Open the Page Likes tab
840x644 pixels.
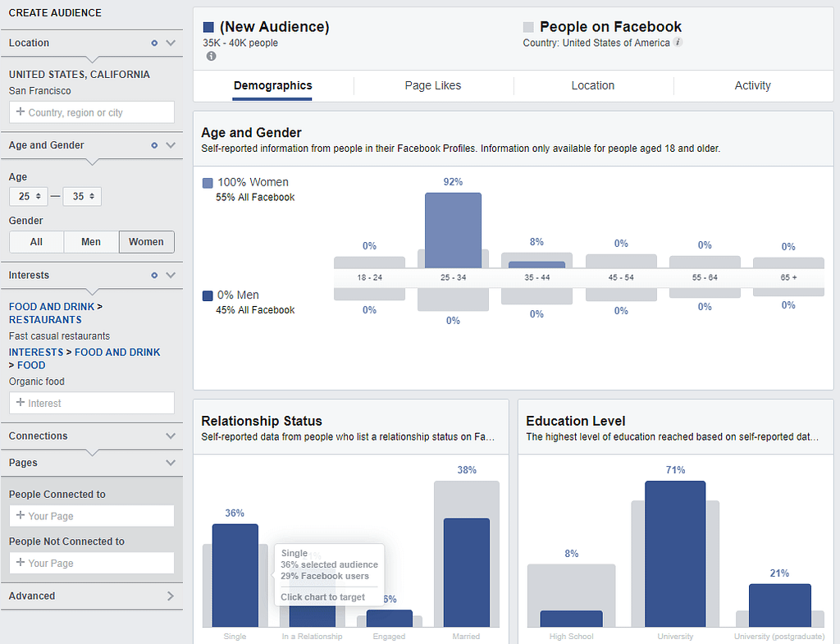click(x=433, y=85)
